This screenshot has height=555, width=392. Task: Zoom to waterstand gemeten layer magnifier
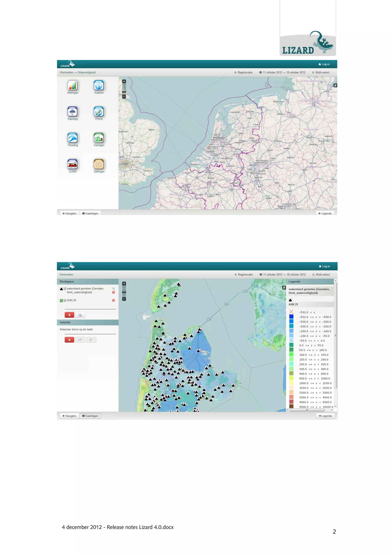113,288
